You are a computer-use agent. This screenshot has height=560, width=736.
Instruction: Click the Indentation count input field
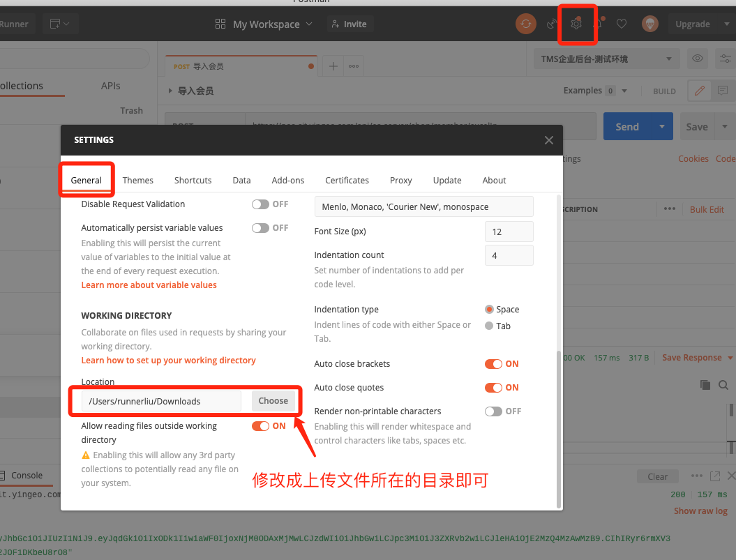tap(509, 255)
